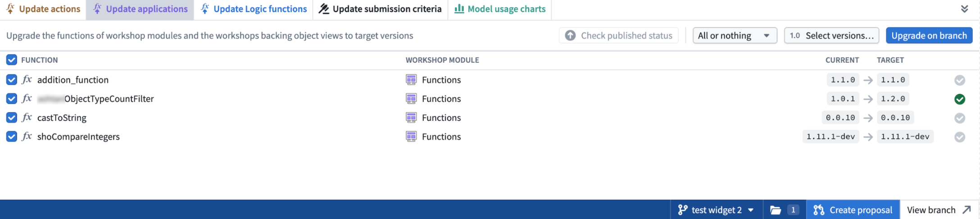Click the fx icon beside shoCompareIntegers
The image size is (980, 219).
point(27,136)
